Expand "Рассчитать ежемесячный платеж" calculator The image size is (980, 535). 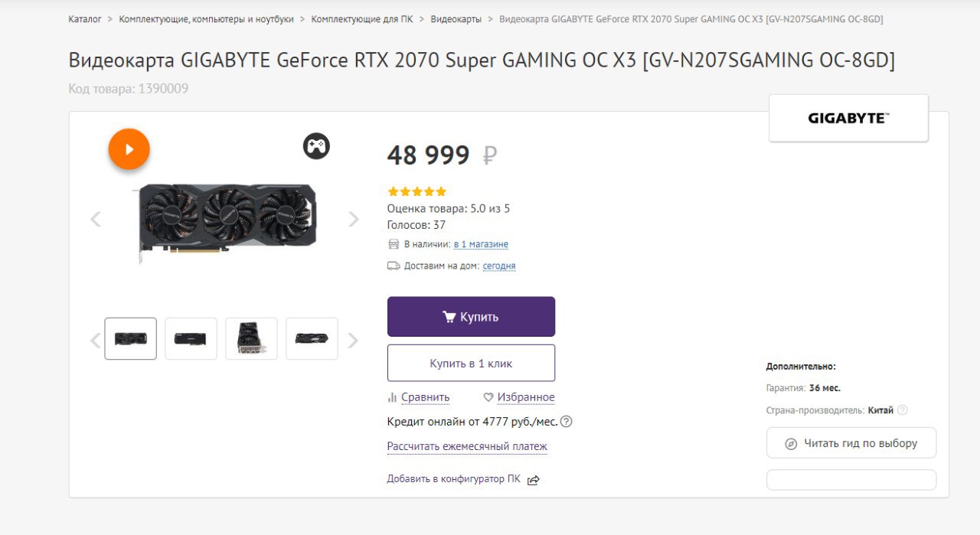pyautogui.click(x=467, y=446)
